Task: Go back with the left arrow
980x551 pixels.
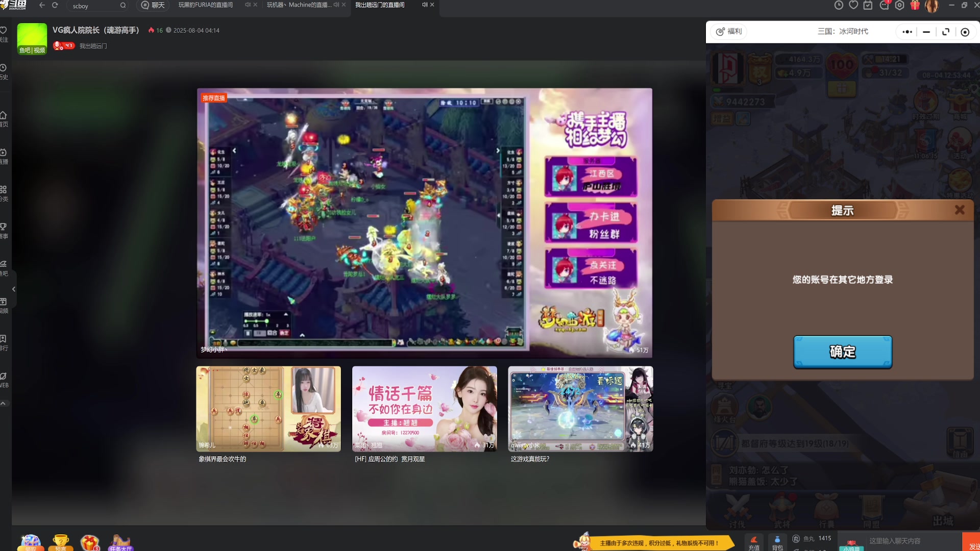Action: (42, 5)
